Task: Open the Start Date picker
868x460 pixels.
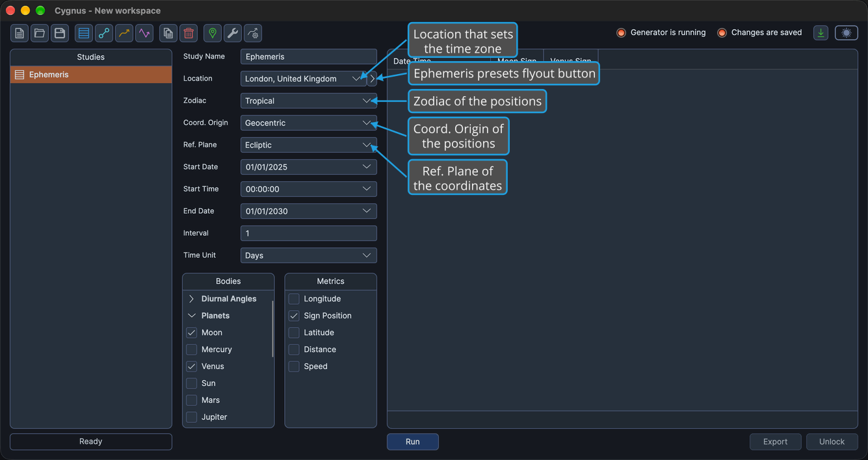Action: pyautogui.click(x=309, y=167)
